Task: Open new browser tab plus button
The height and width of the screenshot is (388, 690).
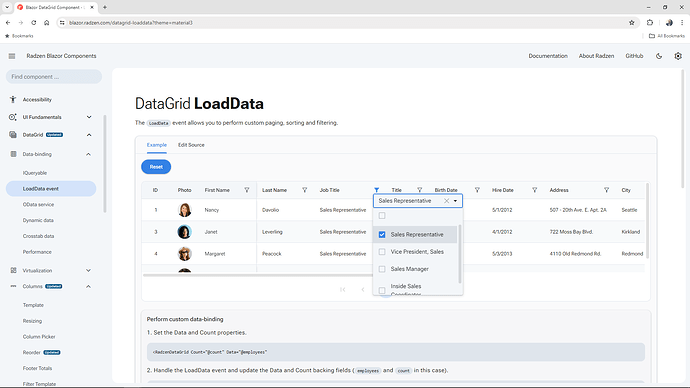Action: tap(105, 7)
